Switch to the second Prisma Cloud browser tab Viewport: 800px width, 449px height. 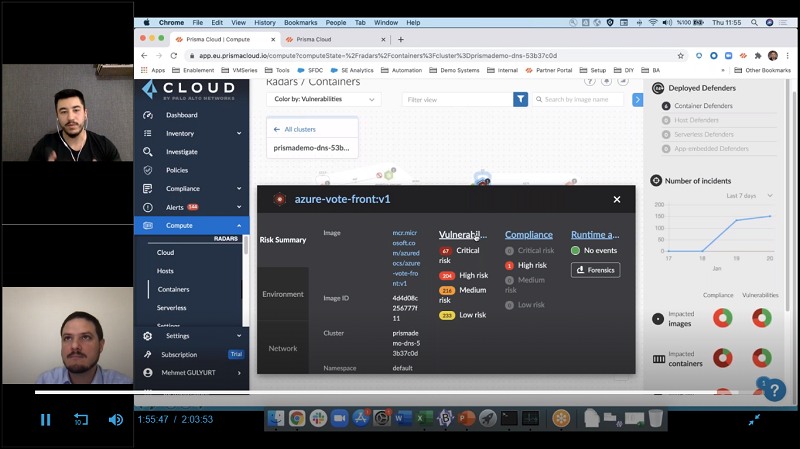(x=335, y=39)
